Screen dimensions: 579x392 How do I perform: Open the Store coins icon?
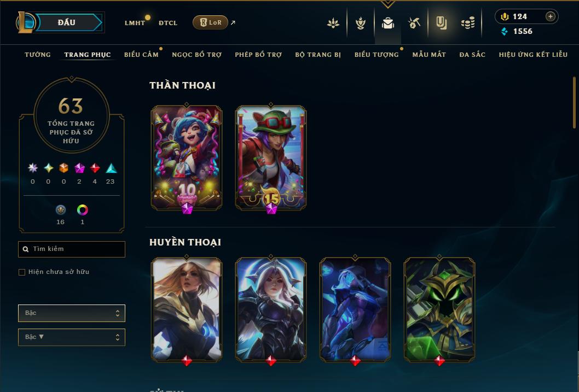pos(468,23)
